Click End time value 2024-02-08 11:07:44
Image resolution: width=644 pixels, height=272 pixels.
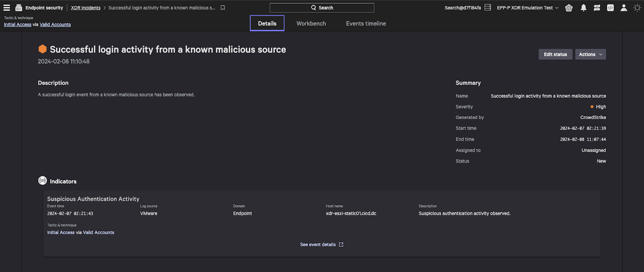(x=583, y=139)
